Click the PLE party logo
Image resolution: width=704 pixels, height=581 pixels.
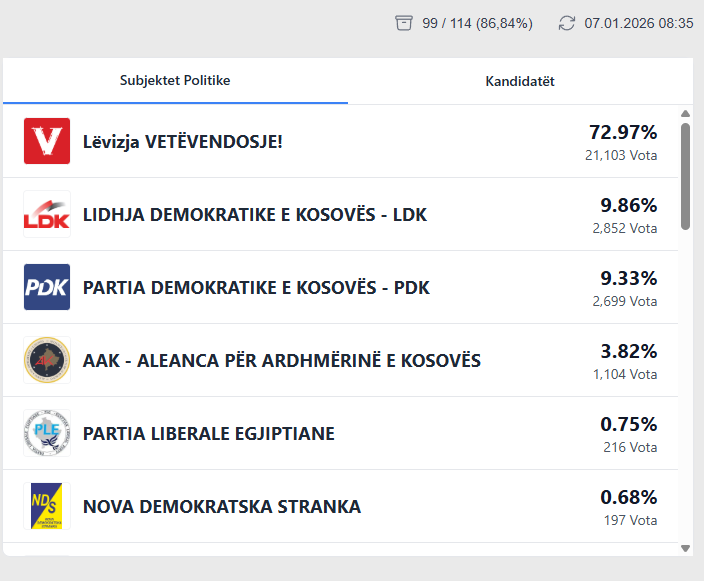(47, 433)
